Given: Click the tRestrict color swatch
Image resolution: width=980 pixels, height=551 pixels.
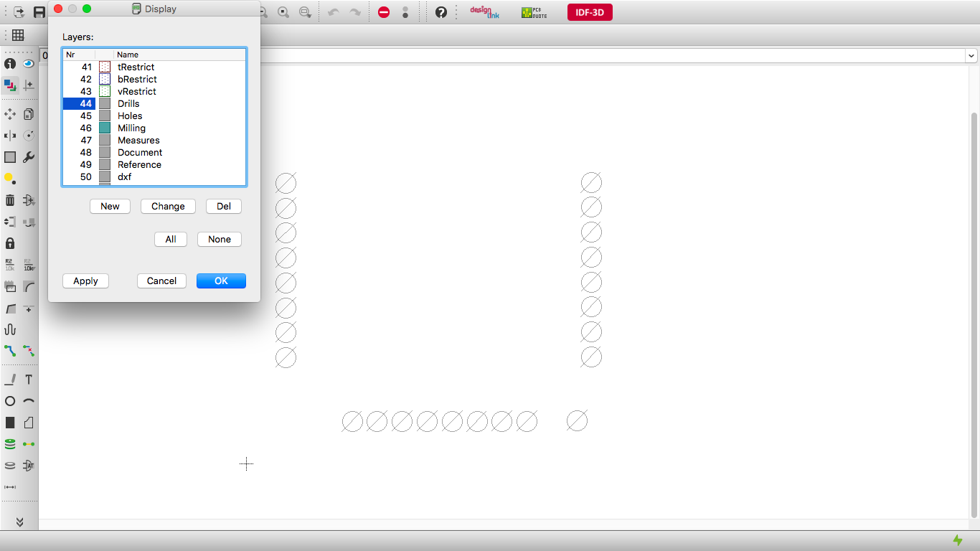Looking at the screenshot, I should [x=105, y=67].
